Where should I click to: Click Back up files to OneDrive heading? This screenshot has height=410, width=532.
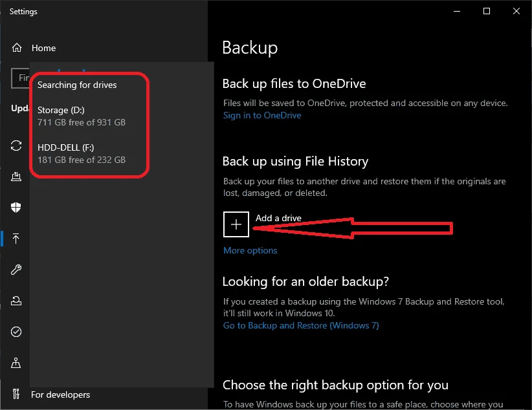coord(294,84)
